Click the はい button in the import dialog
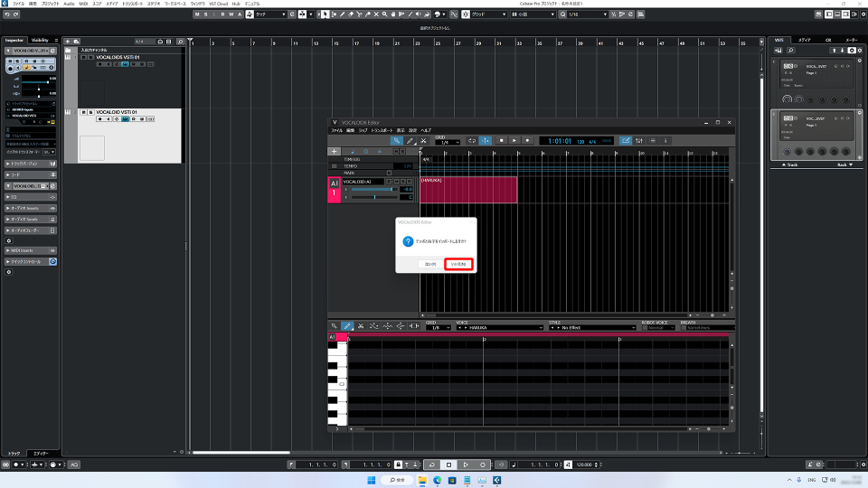The width and height of the screenshot is (868, 488). [x=430, y=264]
